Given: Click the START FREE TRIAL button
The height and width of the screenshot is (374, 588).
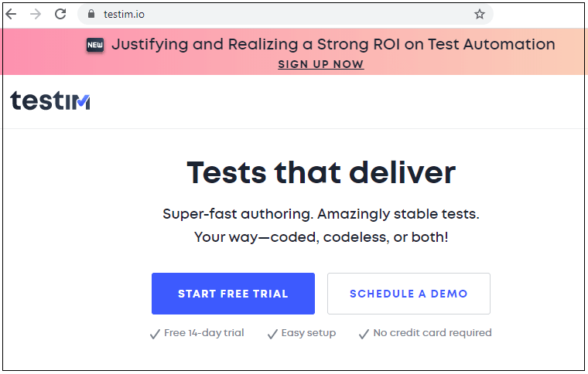Looking at the screenshot, I should (x=233, y=294).
